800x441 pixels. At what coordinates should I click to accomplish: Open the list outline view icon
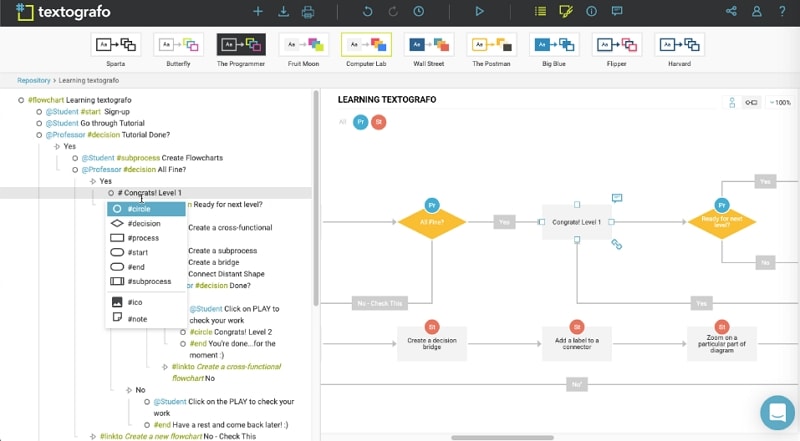pos(540,11)
